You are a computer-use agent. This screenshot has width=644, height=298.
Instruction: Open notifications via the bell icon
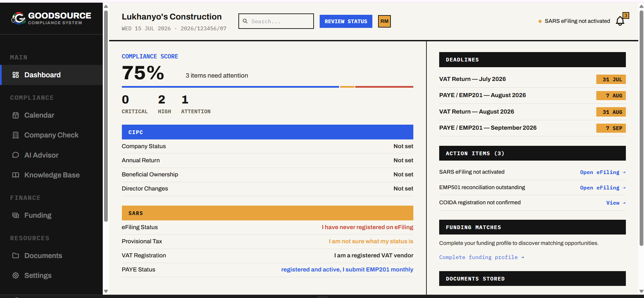click(620, 21)
